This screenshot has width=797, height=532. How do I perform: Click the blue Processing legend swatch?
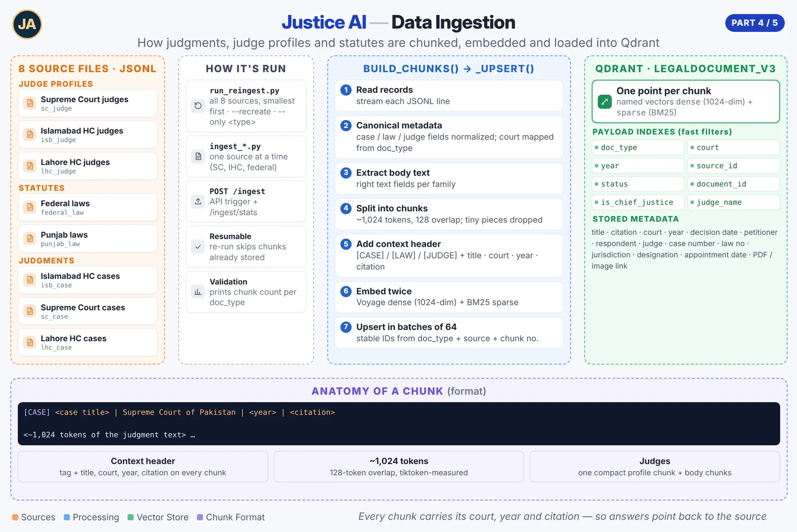pos(67,517)
